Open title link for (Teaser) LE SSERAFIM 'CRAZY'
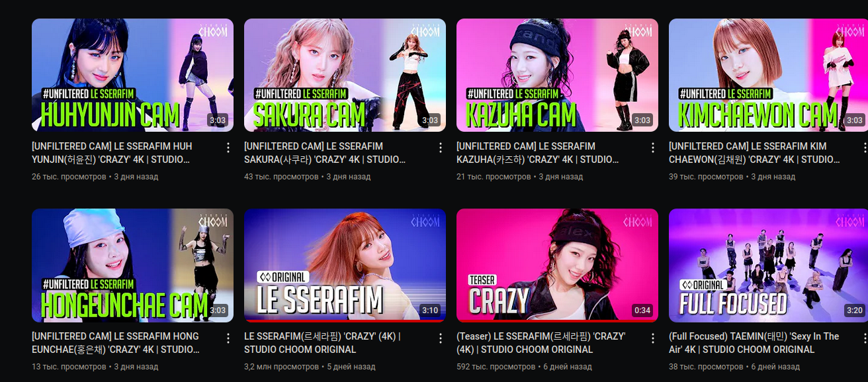 541,343
